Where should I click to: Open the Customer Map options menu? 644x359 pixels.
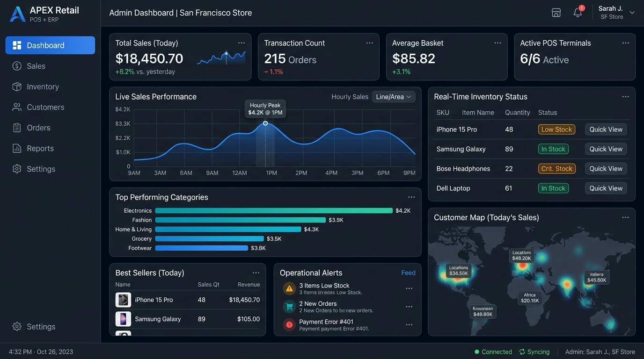click(626, 217)
